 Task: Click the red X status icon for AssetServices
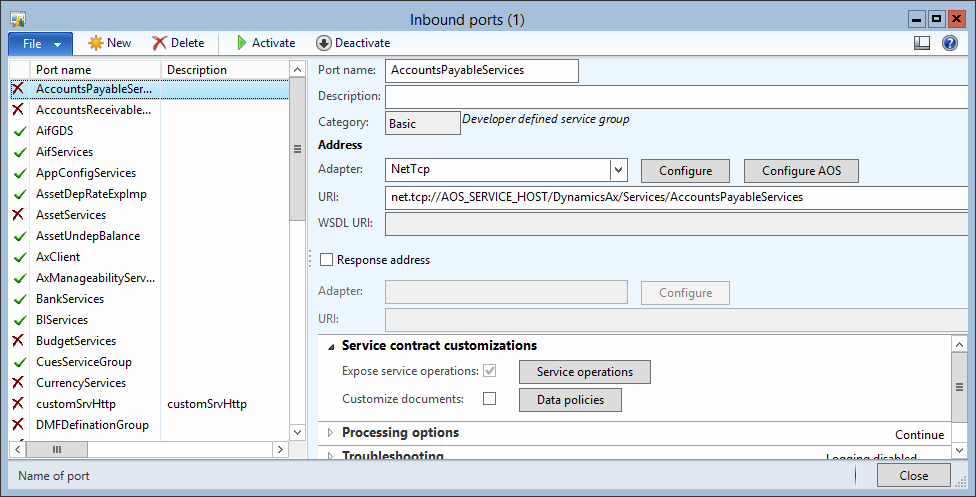tap(18, 215)
